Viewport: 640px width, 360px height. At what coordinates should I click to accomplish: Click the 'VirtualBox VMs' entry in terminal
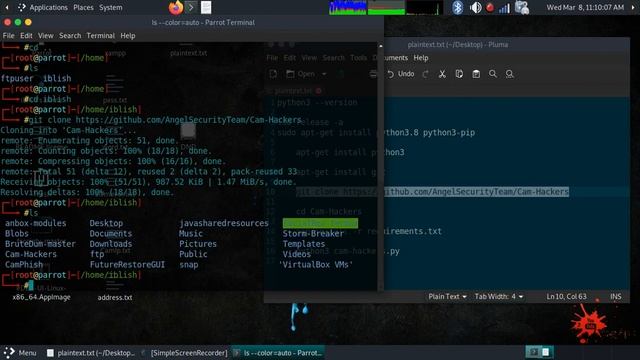pyautogui.click(x=316, y=265)
